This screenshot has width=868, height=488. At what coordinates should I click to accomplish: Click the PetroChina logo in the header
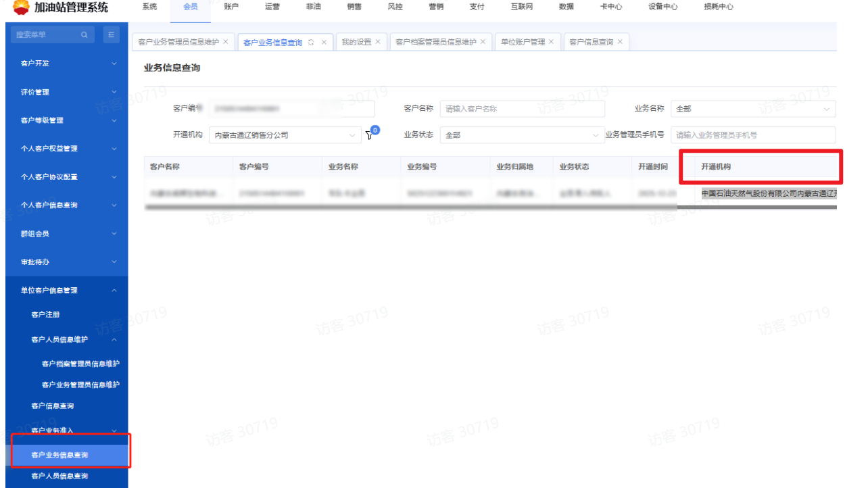(21, 7)
